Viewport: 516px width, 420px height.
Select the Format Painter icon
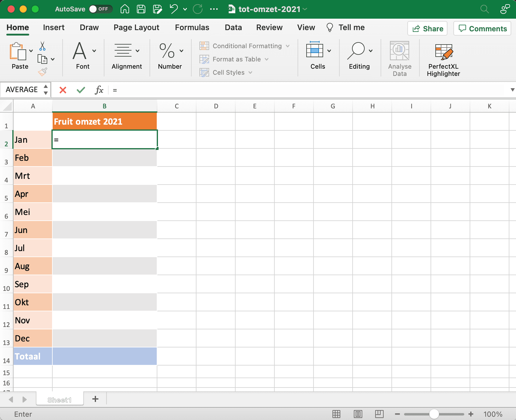[x=42, y=72]
